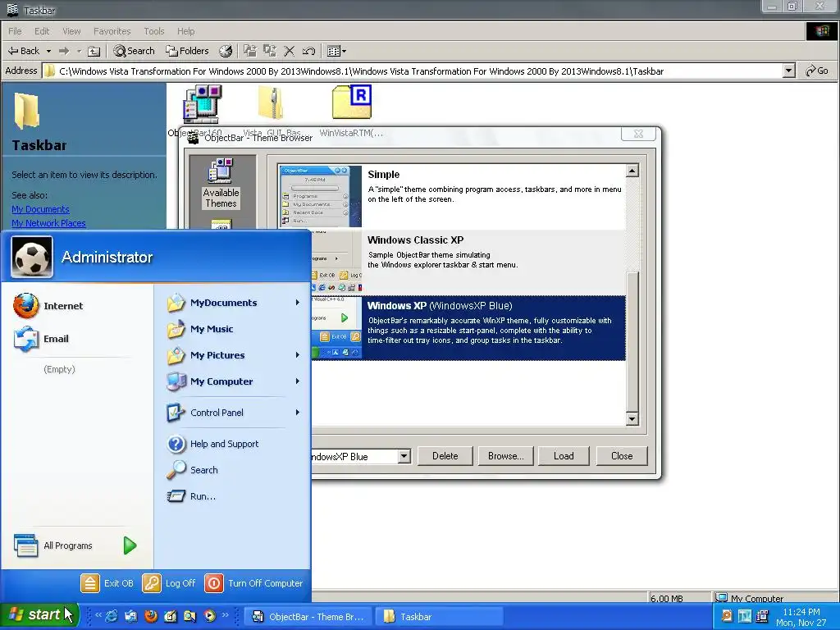Open Internet via the Firefox icon in start menu
The width and height of the screenshot is (840, 630).
[25, 306]
